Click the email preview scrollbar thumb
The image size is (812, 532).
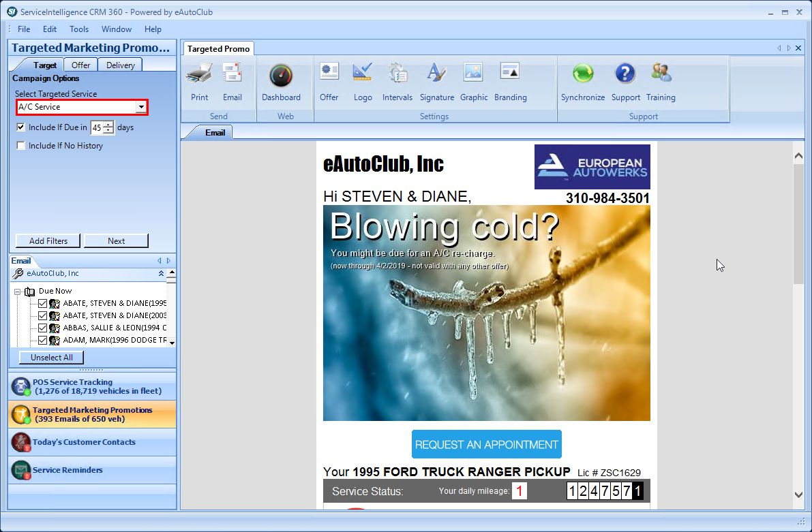tap(798, 223)
